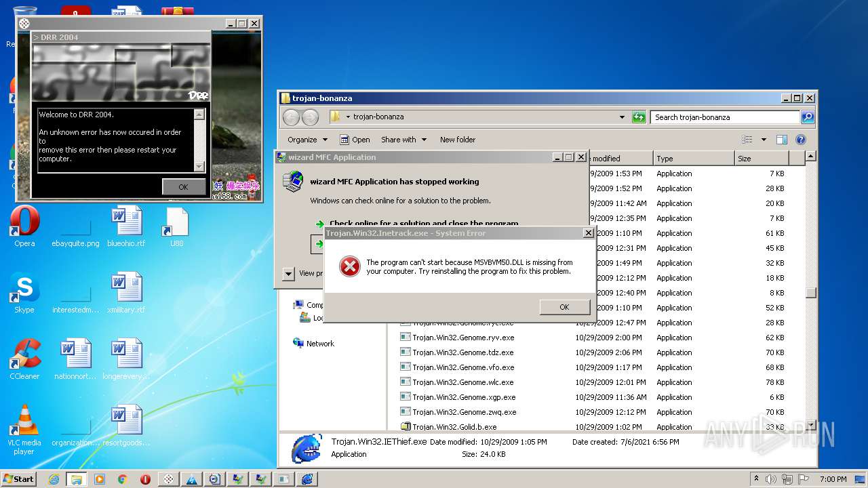This screenshot has height=488, width=868.
Task: Click the 7:00 PM clock
Action: click(x=833, y=479)
